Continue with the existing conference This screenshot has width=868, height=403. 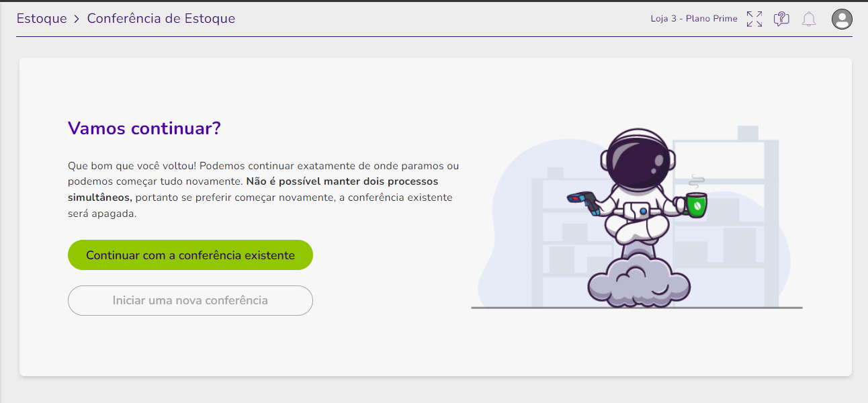[x=190, y=255]
